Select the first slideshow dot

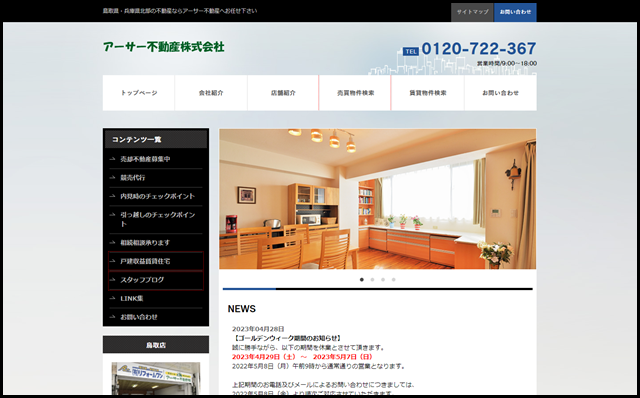pos(362,280)
